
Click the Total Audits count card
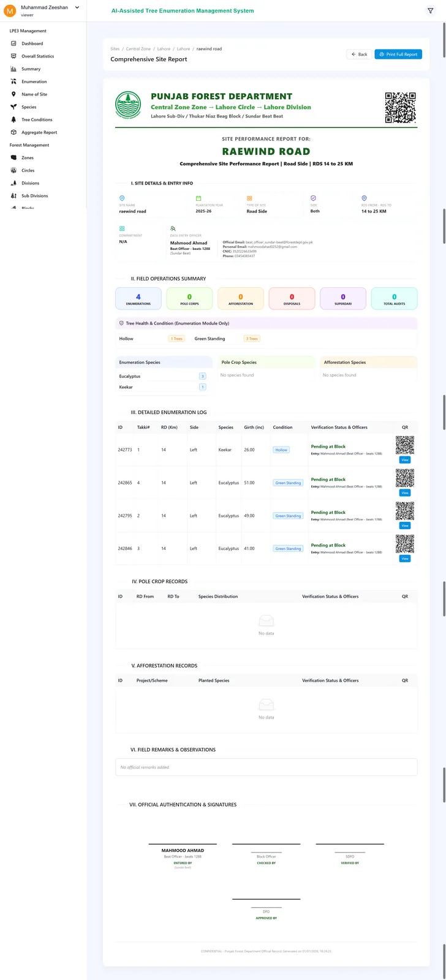[394, 298]
